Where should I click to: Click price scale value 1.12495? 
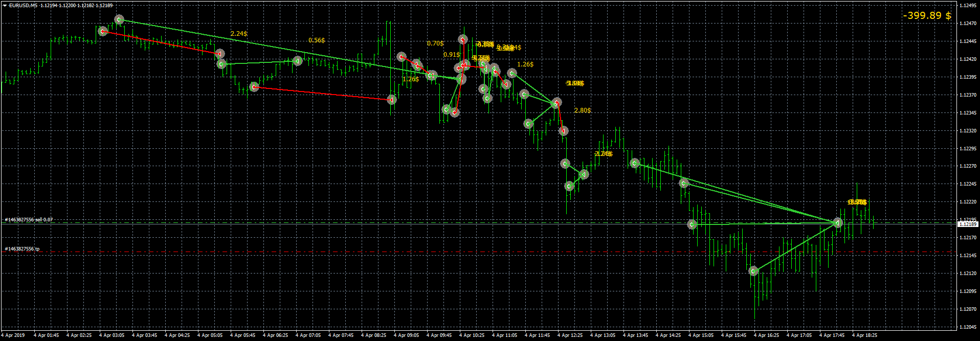pos(967,6)
